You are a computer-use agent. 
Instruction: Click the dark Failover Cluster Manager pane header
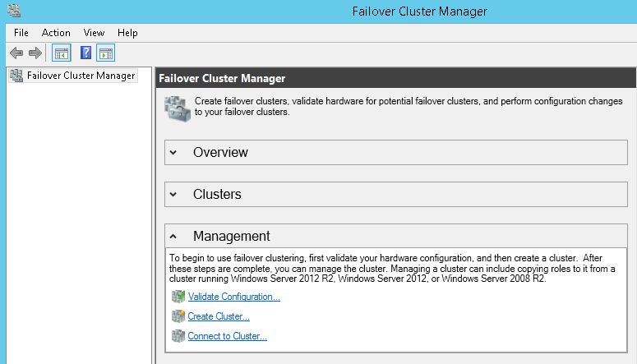click(x=396, y=78)
